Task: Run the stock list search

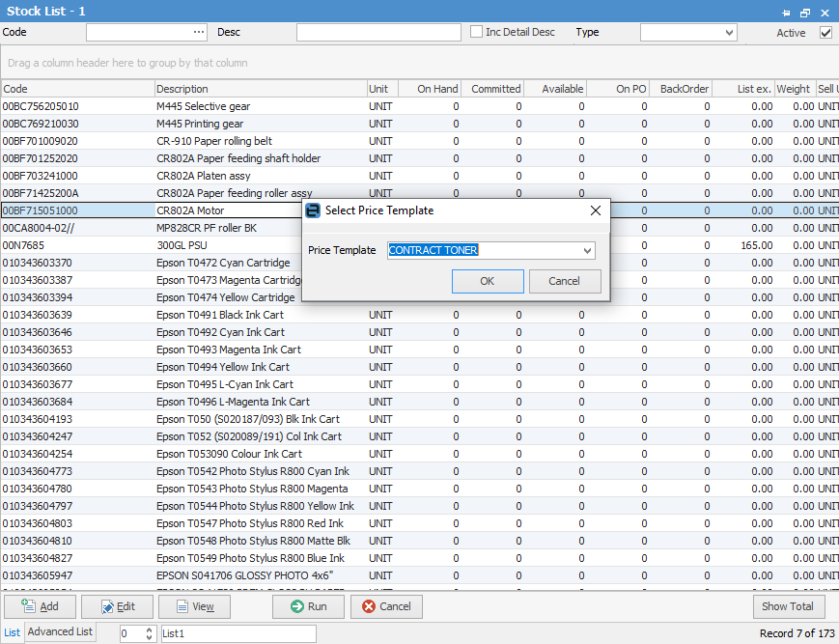Action: (308, 606)
